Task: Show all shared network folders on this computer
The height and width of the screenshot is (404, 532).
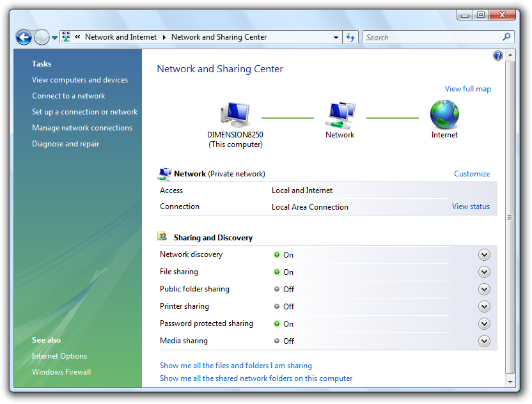Action: pyautogui.click(x=256, y=378)
